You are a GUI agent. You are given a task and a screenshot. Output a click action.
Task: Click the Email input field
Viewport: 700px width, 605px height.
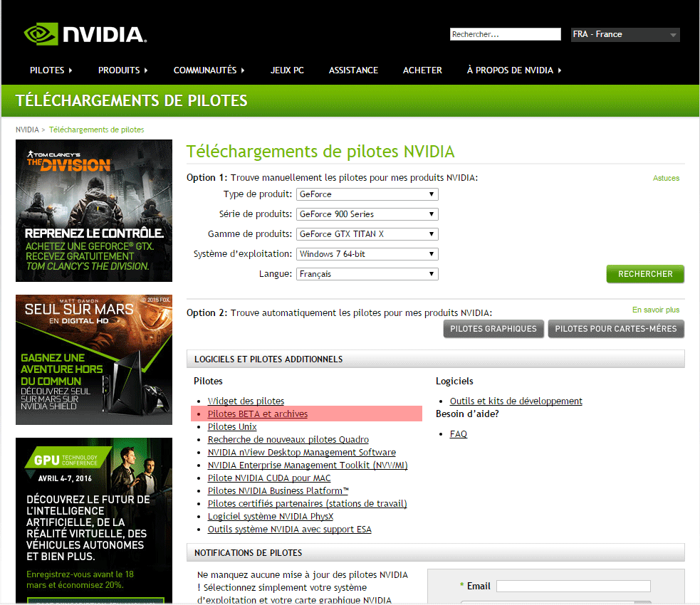pos(574,586)
